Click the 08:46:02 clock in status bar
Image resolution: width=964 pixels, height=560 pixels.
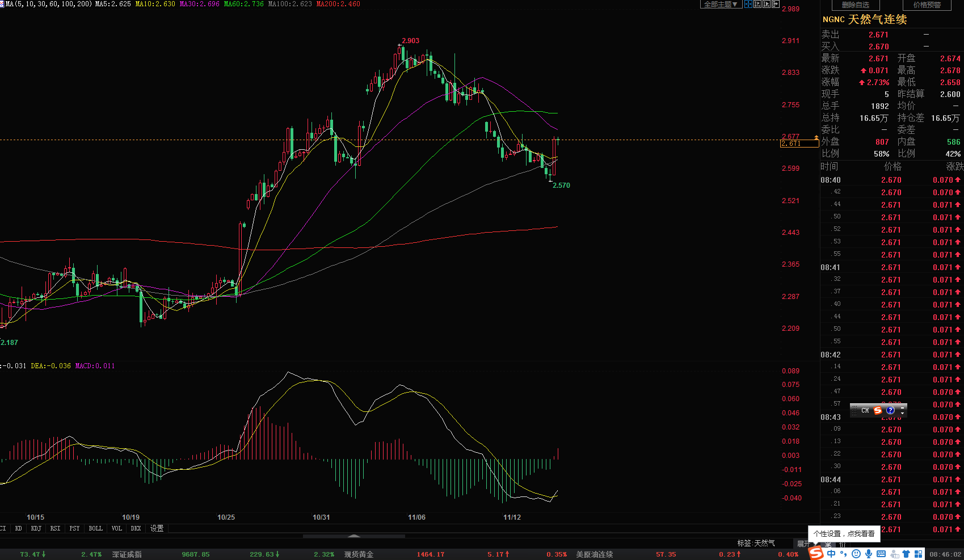click(945, 554)
